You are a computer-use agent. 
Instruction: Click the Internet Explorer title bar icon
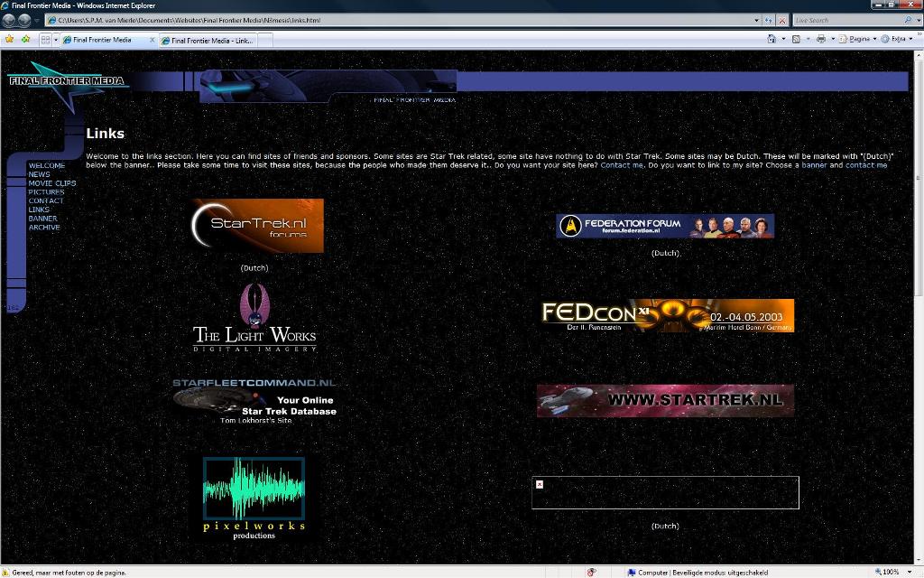(x=5, y=5)
